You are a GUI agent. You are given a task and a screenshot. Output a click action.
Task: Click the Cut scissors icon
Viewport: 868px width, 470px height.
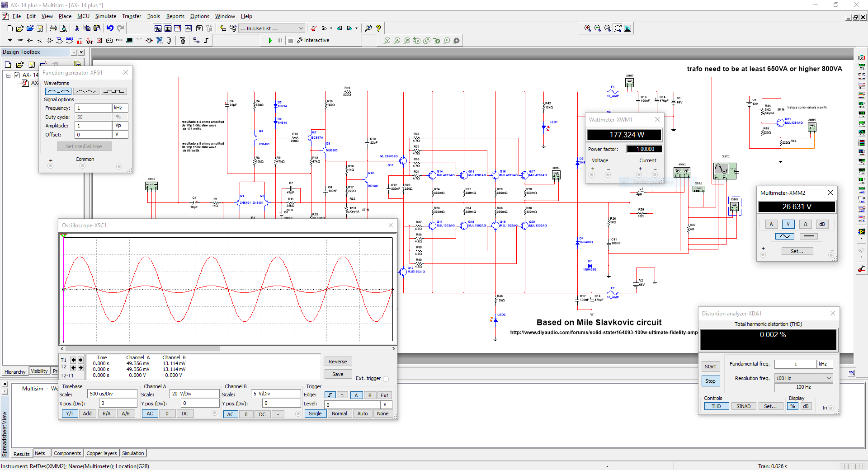tap(77, 28)
